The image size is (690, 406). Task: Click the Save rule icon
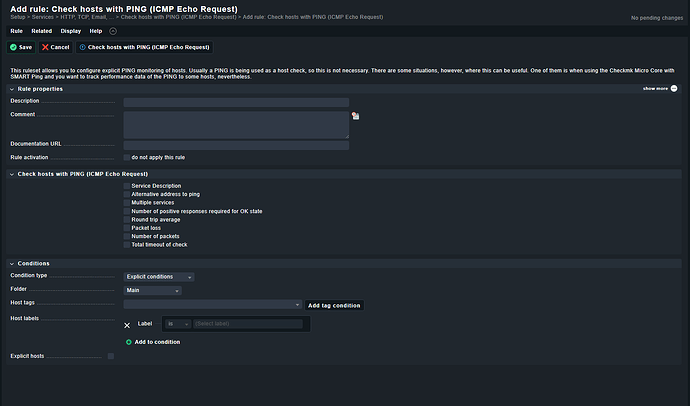coord(14,47)
